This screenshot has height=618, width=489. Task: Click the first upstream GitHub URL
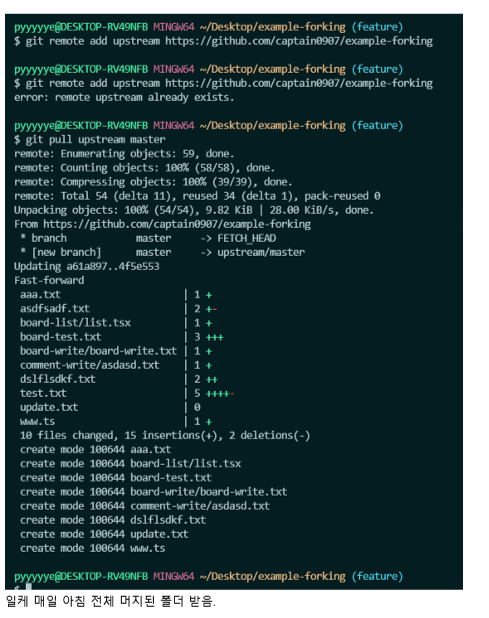pos(299,41)
